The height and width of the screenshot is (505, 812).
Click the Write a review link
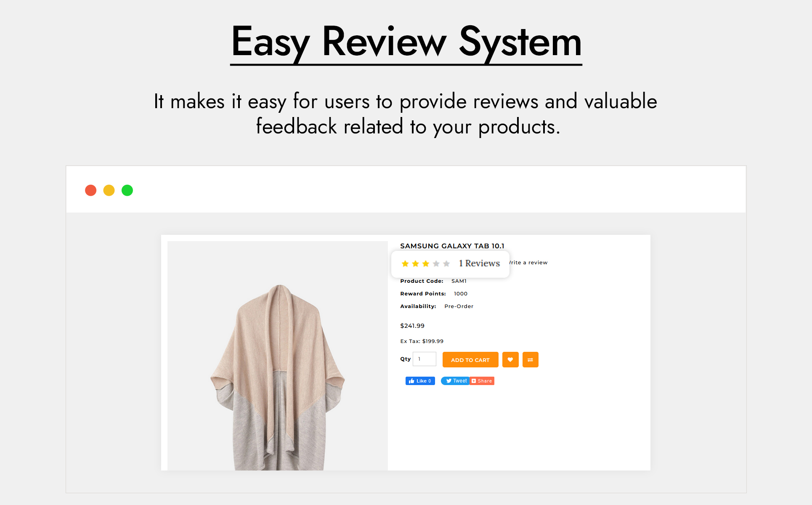(x=529, y=263)
